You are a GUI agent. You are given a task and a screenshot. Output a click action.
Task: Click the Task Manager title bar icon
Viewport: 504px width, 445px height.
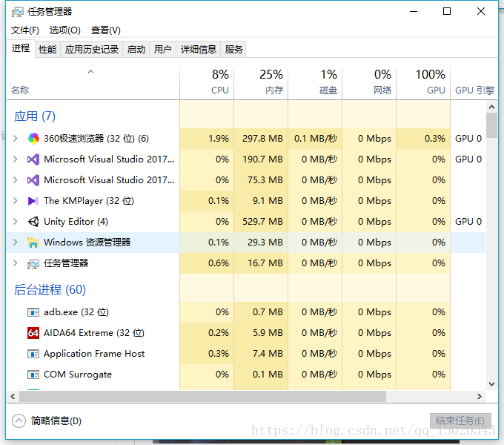18,12
